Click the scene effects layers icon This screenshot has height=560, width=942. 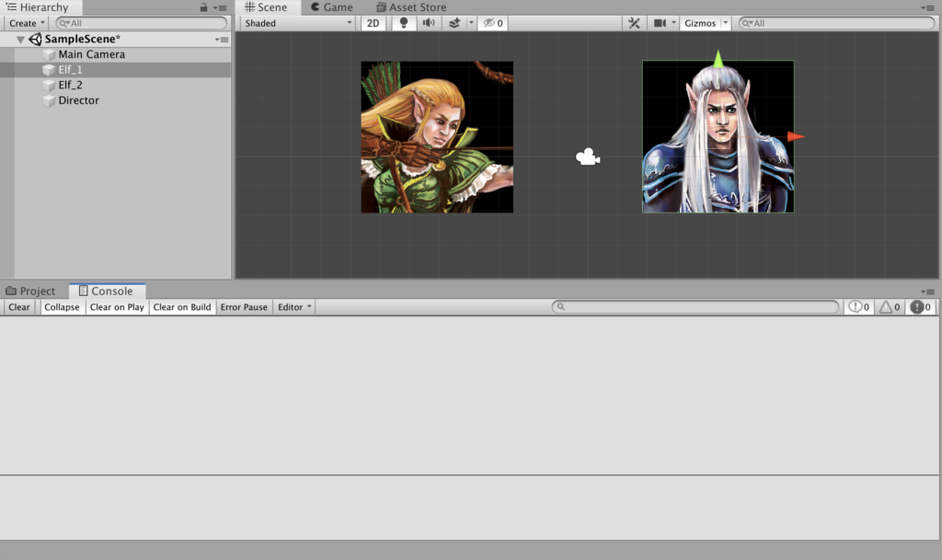[455, 23]
